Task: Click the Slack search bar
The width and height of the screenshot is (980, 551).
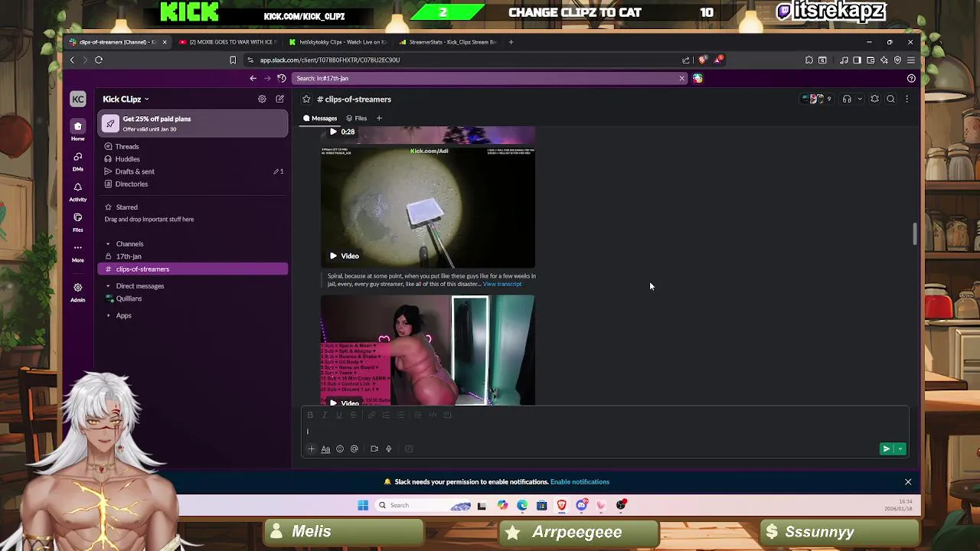Action: [x=490, y=78]
